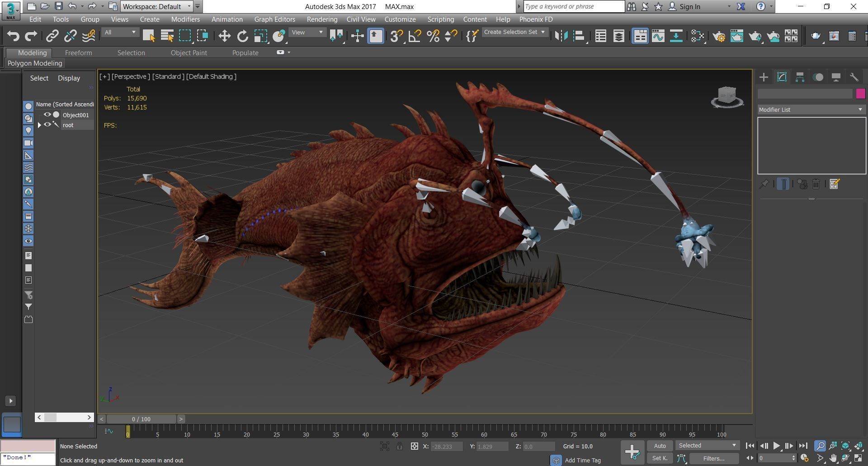
Task: Click the Auto key button
Action: coord(660,446)
